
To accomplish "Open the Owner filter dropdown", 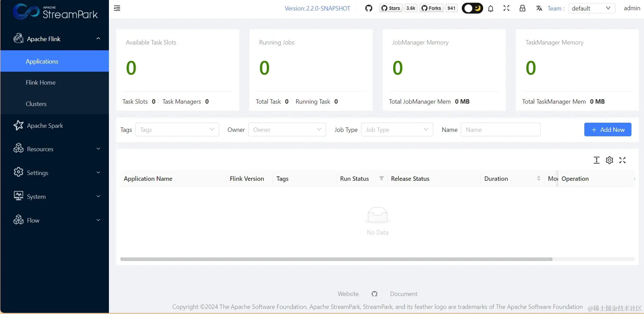I will click(287, 129).
